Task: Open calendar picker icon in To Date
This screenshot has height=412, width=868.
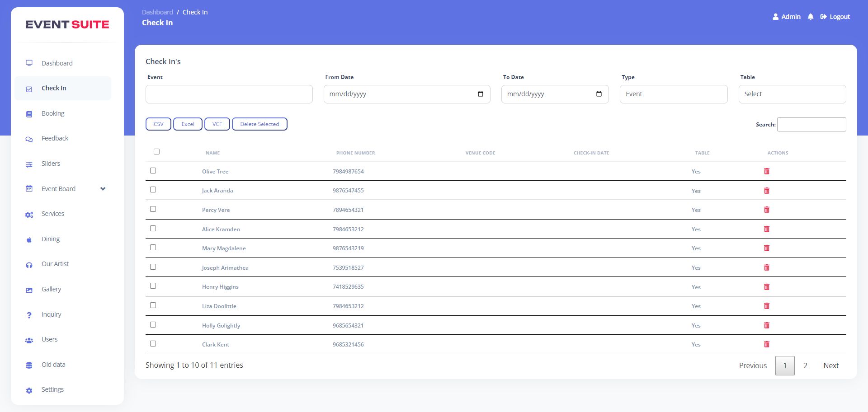Action: tap(599, 94)
